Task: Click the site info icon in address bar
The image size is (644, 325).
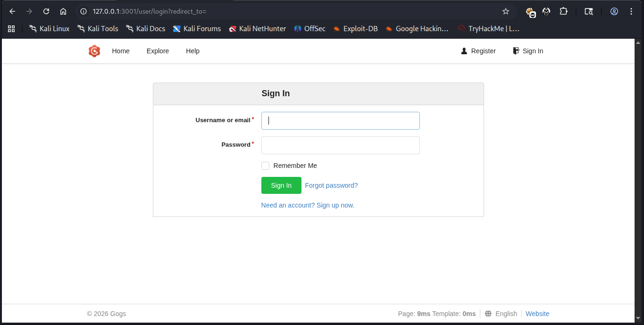Action: pos(84,11)
